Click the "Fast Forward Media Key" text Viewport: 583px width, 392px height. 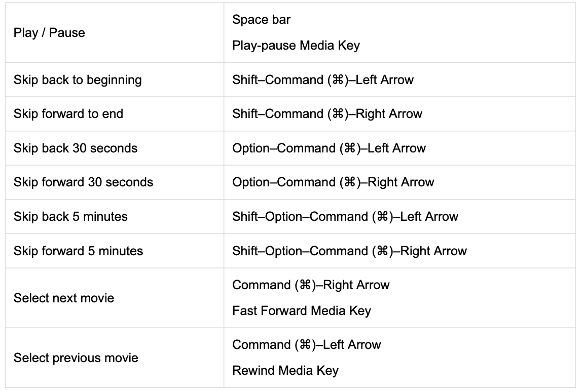click(x=301, y=311)
